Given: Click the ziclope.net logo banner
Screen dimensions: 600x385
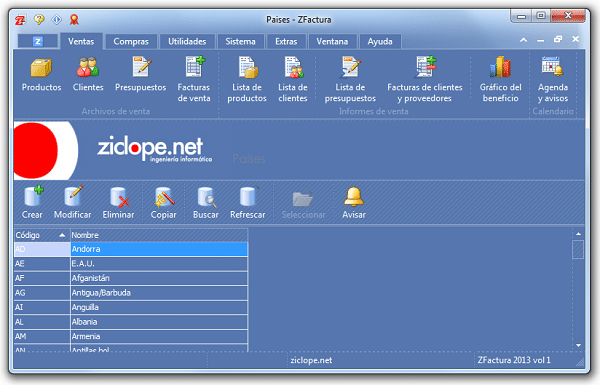Looking at the screenshot, I should click(154, 149).
